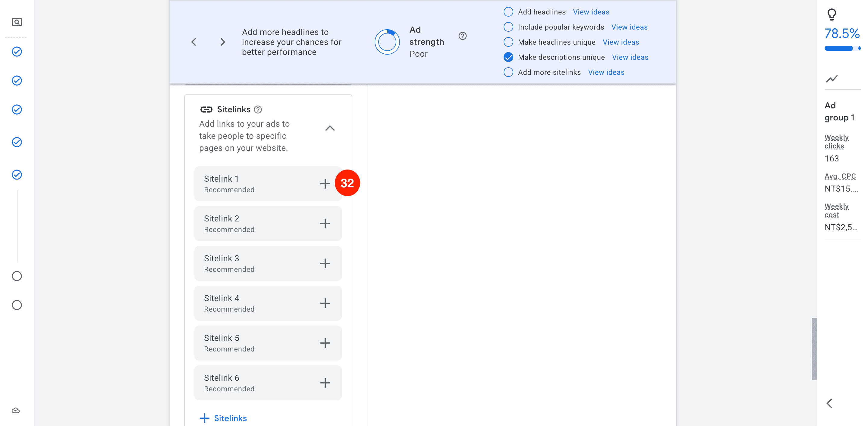Select the first incomplete step circle in the sidebar
868x426 pixels.
click(17, 276)
